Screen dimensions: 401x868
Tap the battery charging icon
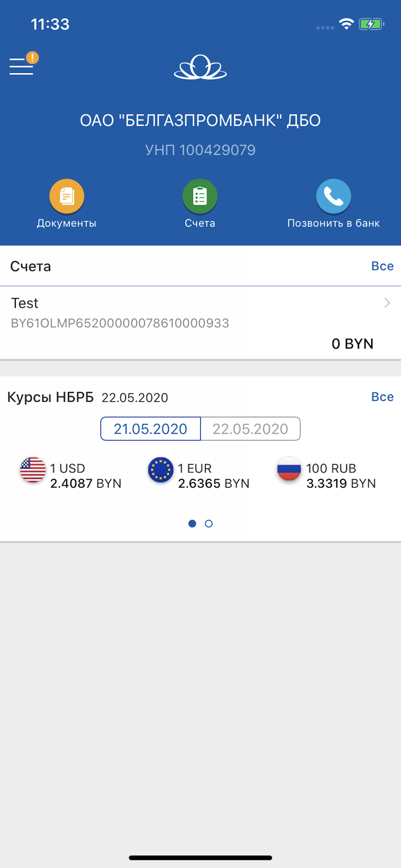click(371, 24)
